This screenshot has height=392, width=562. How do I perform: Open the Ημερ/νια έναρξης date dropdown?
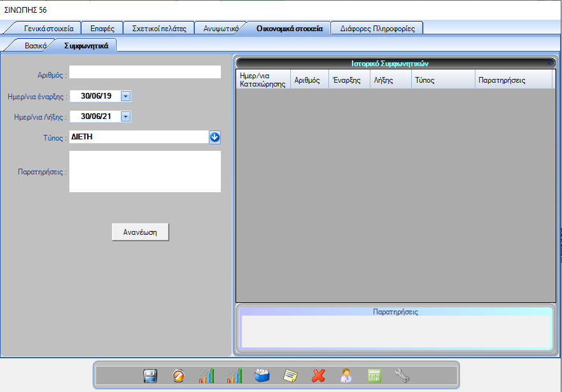125,96
